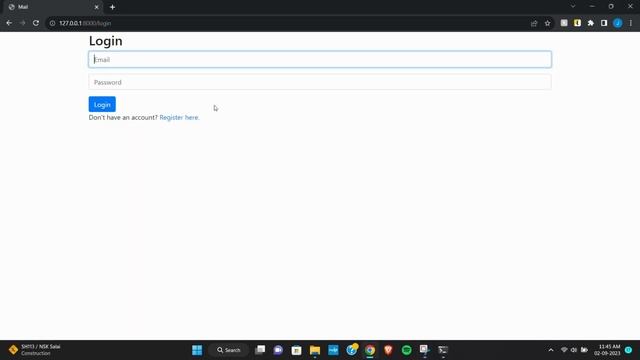Screen dimensions: 640x360
Task: Show hidden system tray icons chevron
Action: 551,350
